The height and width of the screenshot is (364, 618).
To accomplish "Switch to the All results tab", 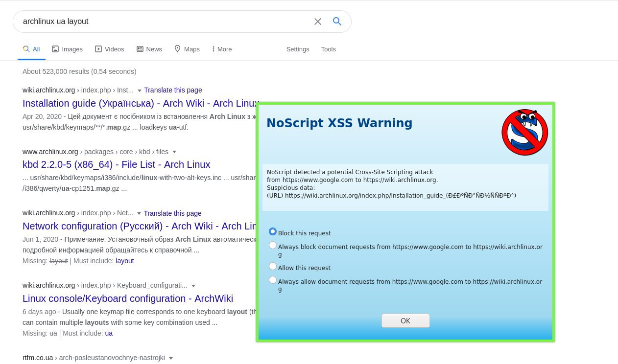I will (x=31, y=49).
